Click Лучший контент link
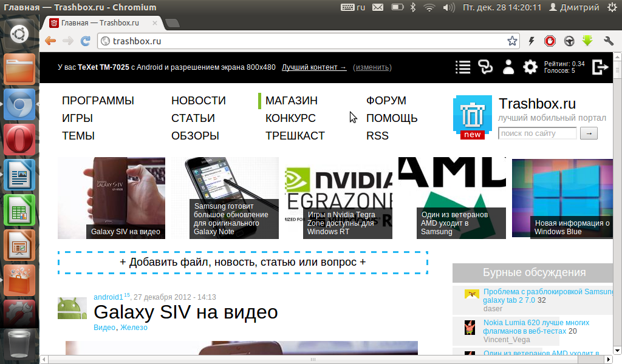The width and height of the screenshot is (622, 364). tap(314, 67)
